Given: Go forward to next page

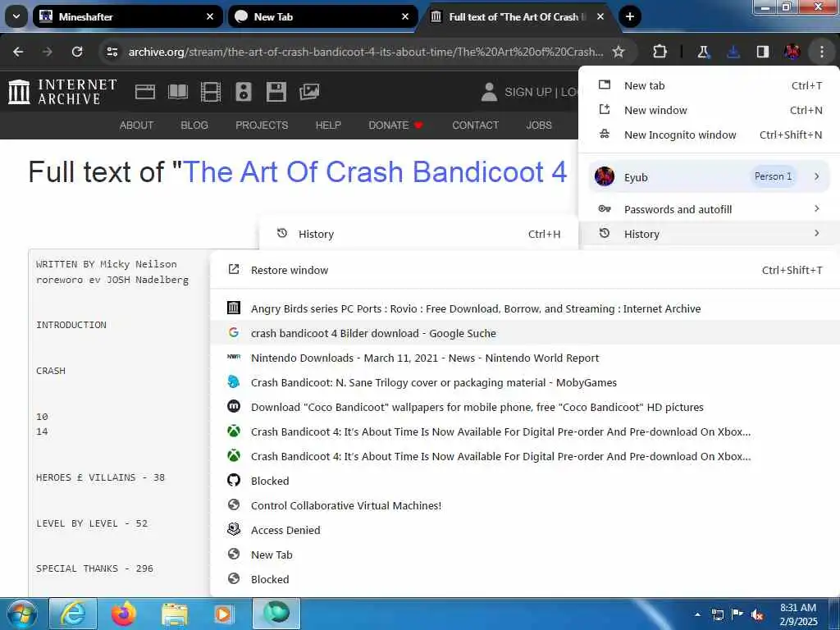Looking at the screenshot, I should 48,52.
